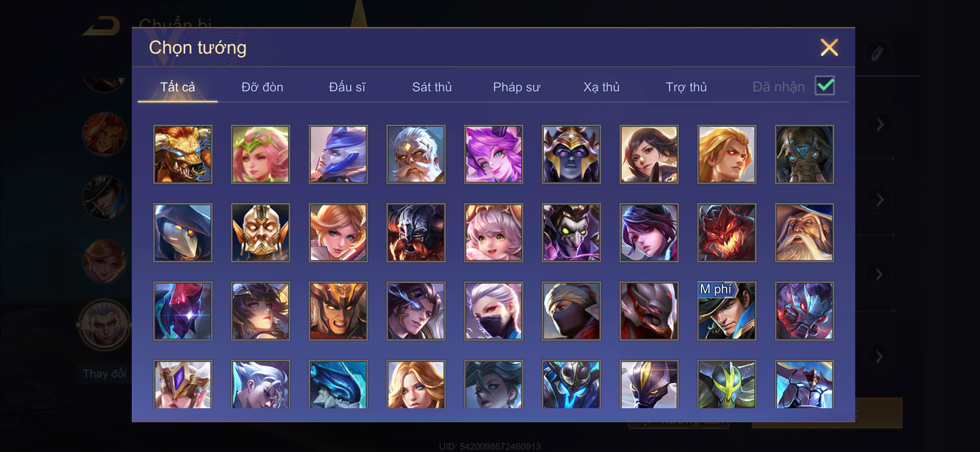Close the Chọn tướng dialog
Image resolution: width=980 pixels, height=452 pixels.
[x=829, y=48]
